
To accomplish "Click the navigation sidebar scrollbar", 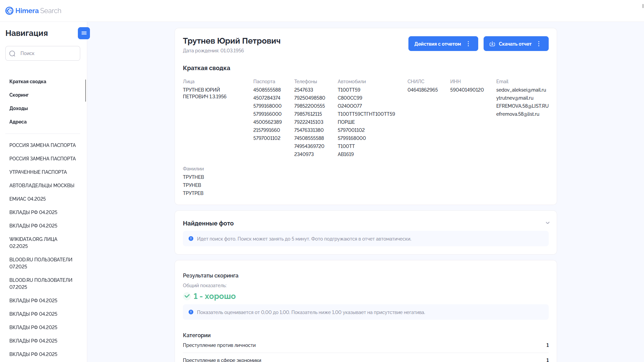I will click(x=86, y=91).
